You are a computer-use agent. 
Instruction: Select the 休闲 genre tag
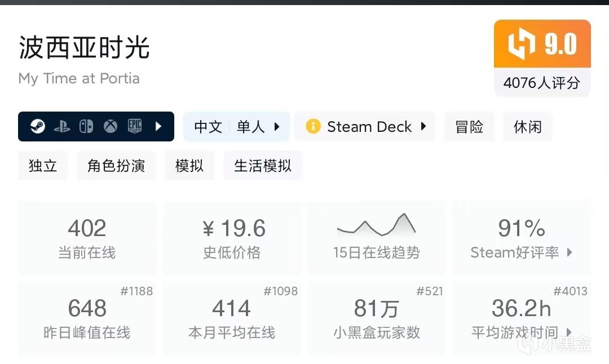point(528,127)
